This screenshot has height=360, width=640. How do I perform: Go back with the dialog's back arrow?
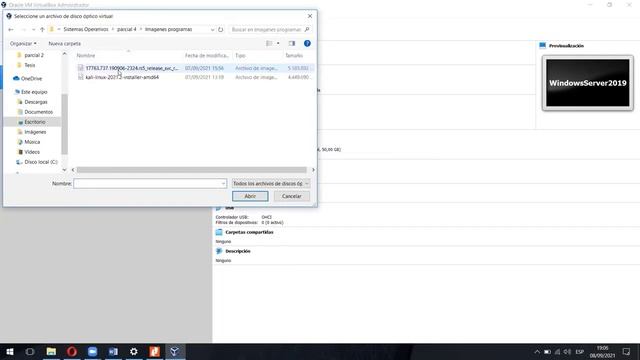click(x=11, y=29)
